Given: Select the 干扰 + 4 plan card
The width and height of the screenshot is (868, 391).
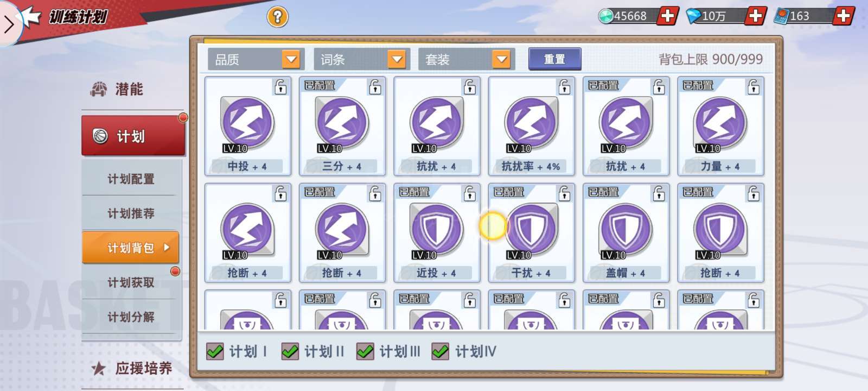Looking at the screenshot, I should coord(531,232).
